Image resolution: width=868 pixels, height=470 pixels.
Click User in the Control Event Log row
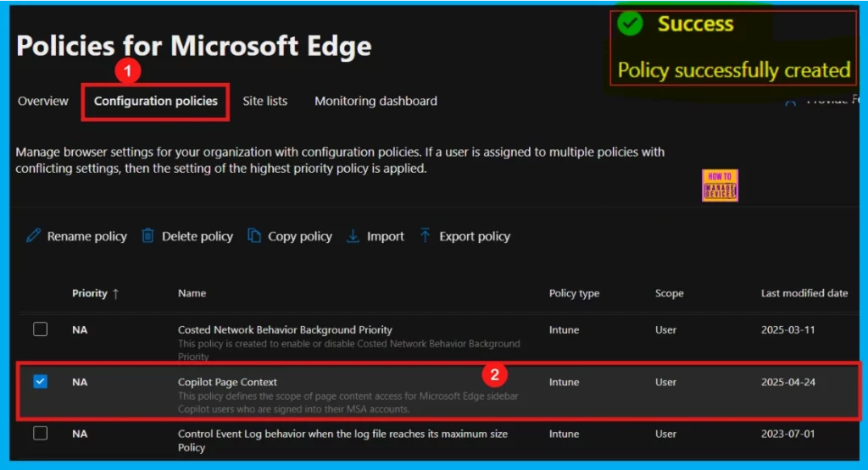click(666, 434)
